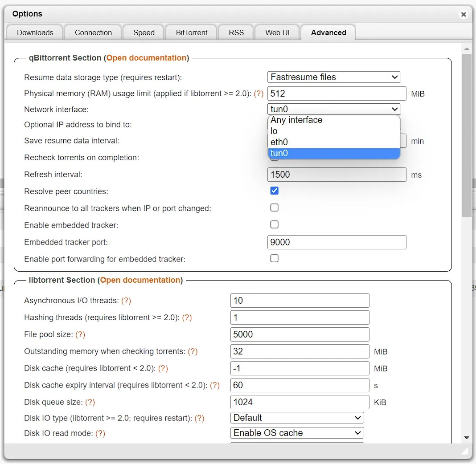Enable reannounce to all trackers checkbox
Screen dimensions: 476x464
[x=275, y=208]
